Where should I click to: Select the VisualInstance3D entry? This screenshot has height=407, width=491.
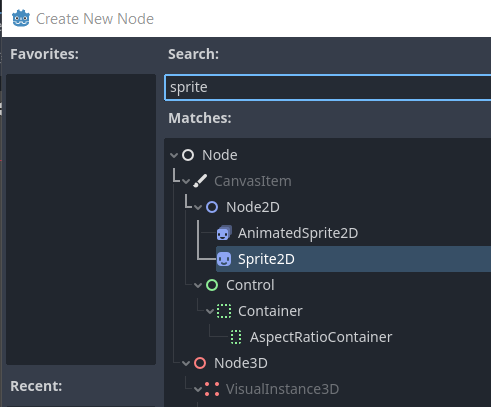click(282, 389)
